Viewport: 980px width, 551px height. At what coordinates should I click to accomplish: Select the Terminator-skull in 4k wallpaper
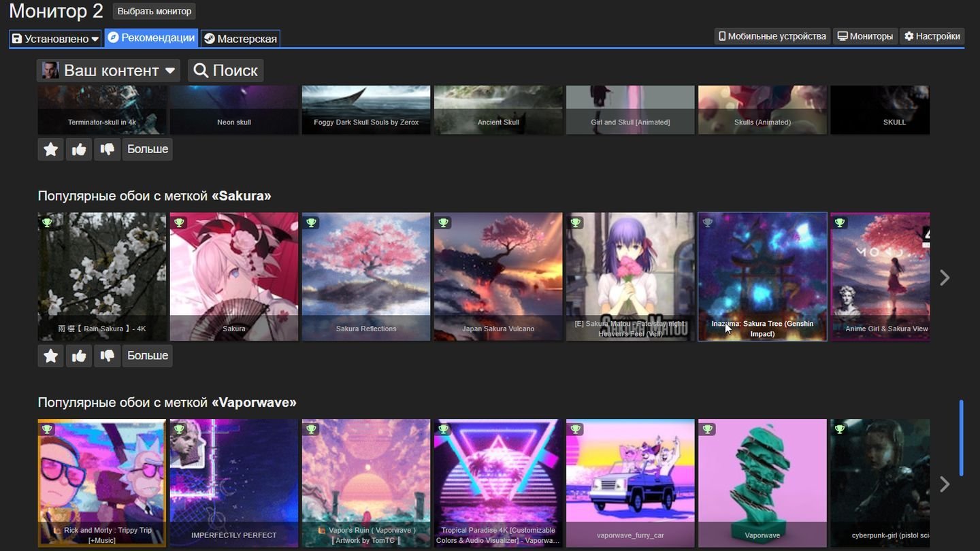click(x=102, y=110)
